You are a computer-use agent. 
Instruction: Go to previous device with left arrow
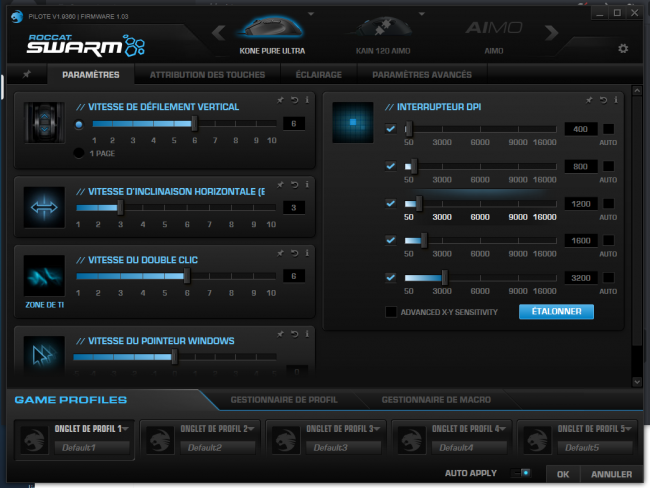pyautogui.click(x=219, y=32)
